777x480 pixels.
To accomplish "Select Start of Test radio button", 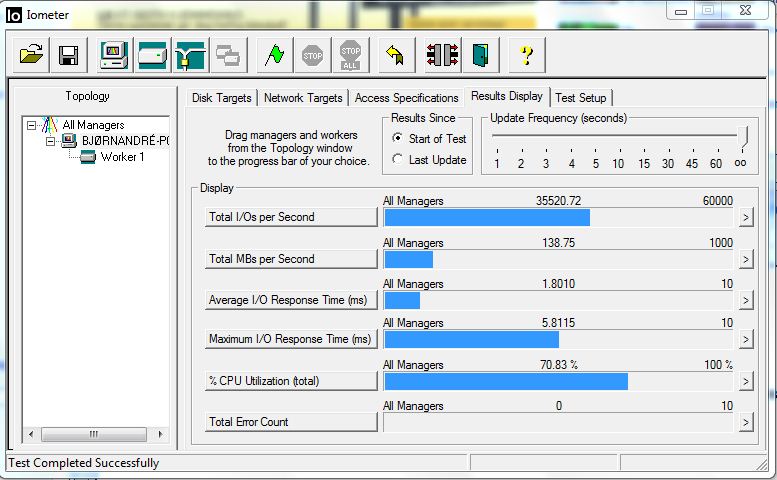I will click(397, 138).
